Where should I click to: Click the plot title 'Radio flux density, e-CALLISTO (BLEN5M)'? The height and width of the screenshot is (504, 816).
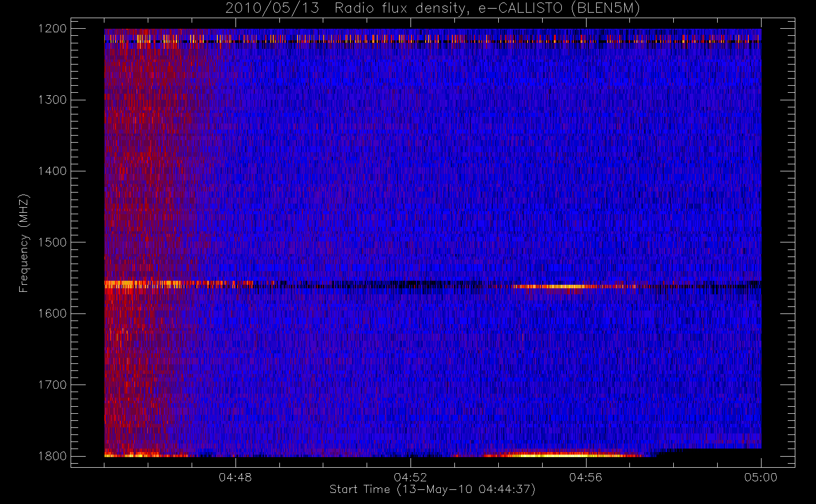(487, 9)
